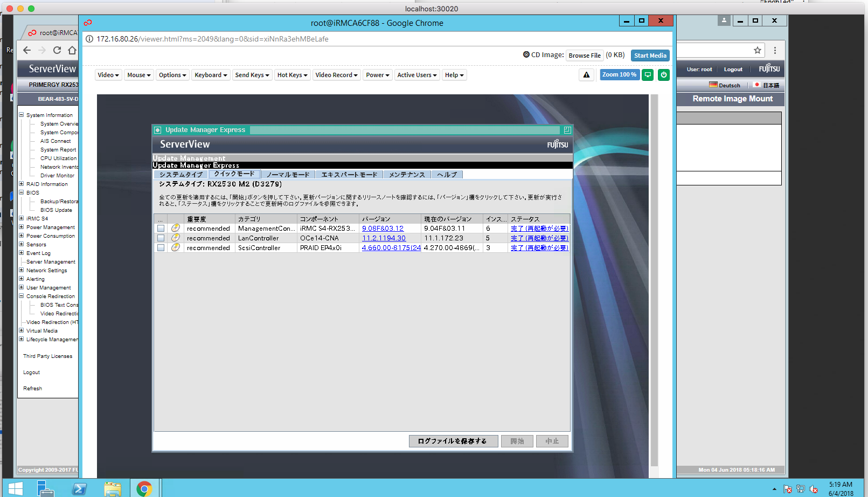This screenshot has height=497, width=868.
Task: Open the three-dot Chrome menu in background window
Action: 775,50
